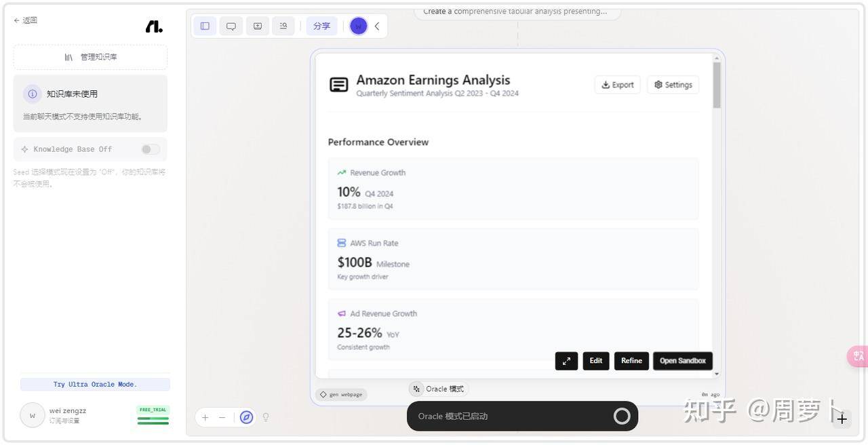Collapse the toolbar with the left chevron
868x445 pixels.
coord(377,26)
